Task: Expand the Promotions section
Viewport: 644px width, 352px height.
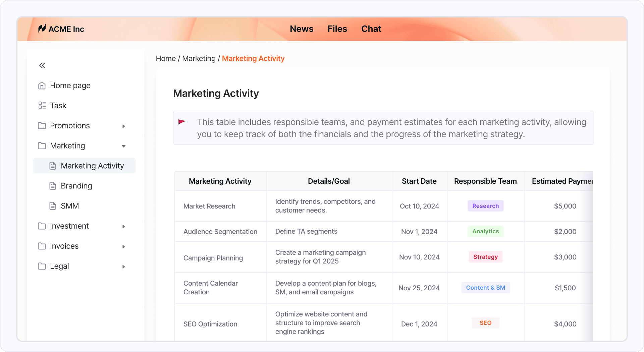Action: (124, 126)
